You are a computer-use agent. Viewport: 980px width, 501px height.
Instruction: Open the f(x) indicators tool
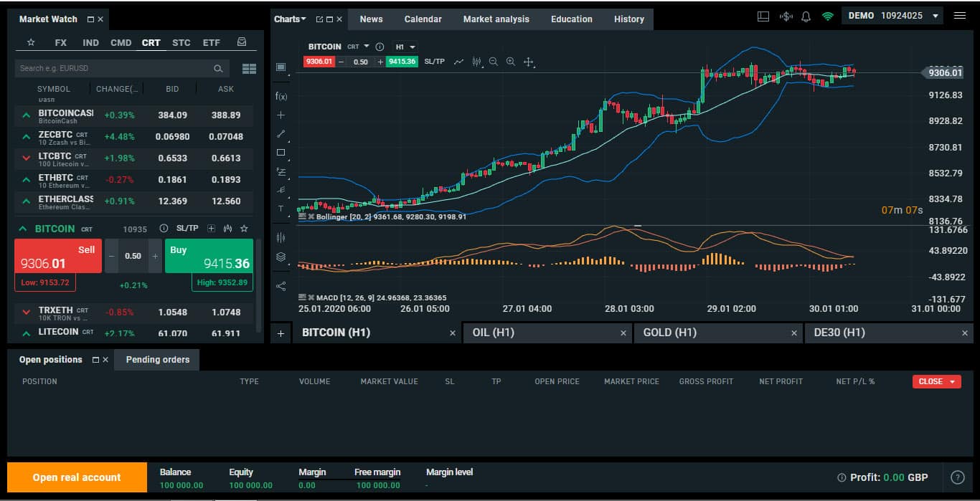coord(281,96)
